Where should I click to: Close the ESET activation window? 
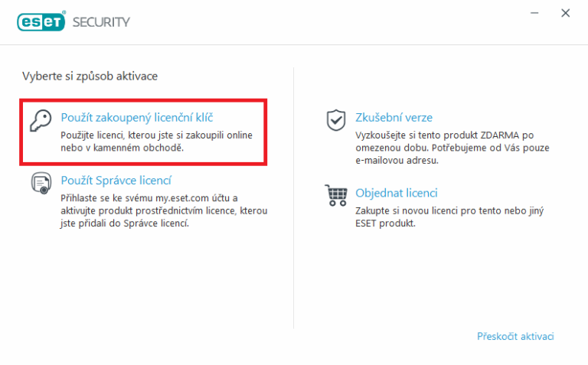click(566, 13)
